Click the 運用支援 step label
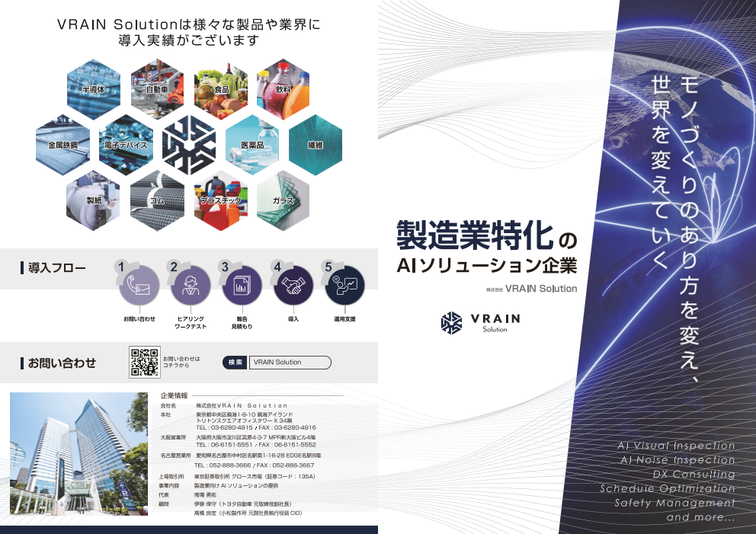The height and width of the screenshot is (534, 756). click(344, 319)
